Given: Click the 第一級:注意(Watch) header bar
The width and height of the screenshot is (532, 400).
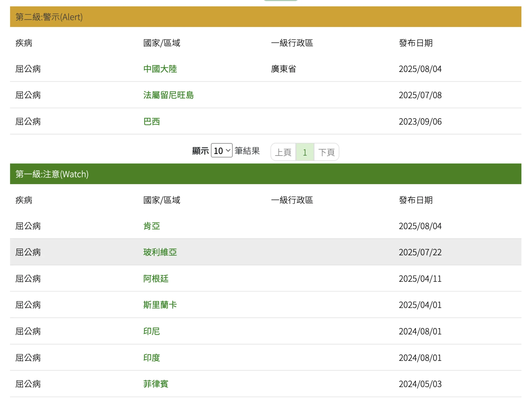Looking at the screenshot, I should coord(265,174).
